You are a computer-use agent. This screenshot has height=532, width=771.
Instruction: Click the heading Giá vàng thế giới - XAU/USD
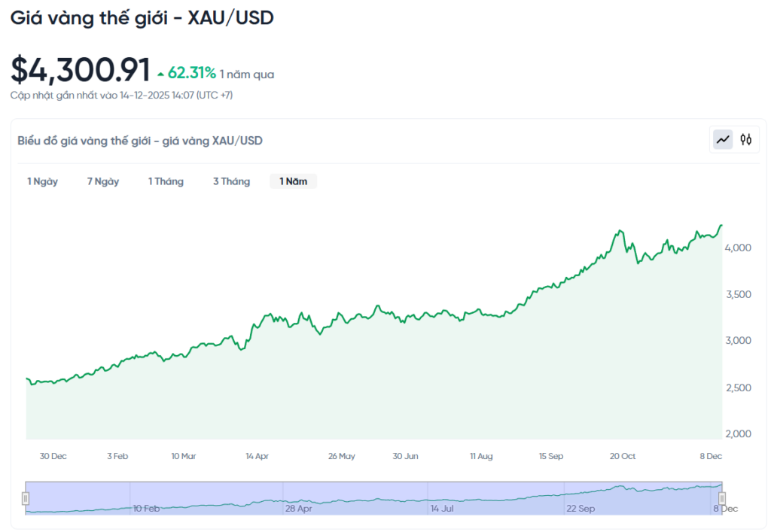pyautogui.click(x=142, y=19)
